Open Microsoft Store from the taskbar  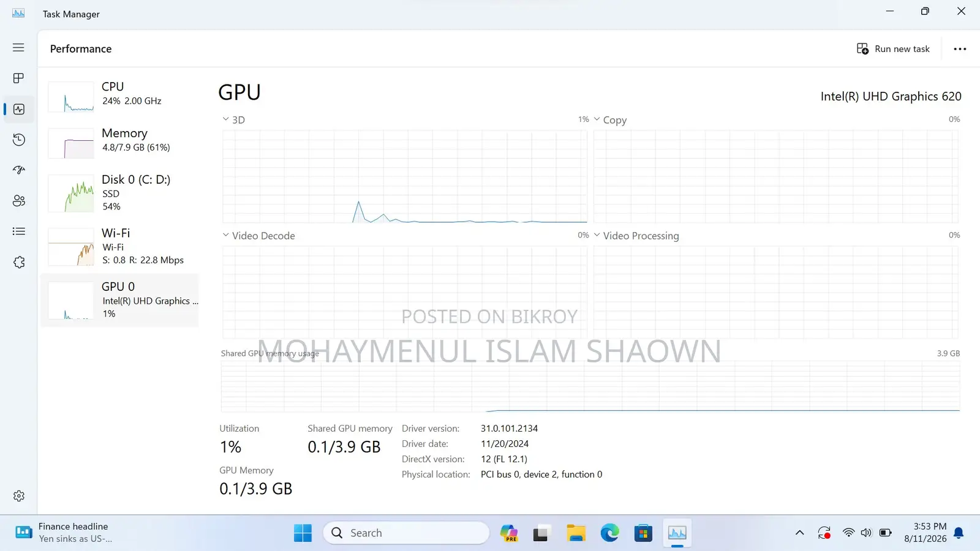point(643,533)
